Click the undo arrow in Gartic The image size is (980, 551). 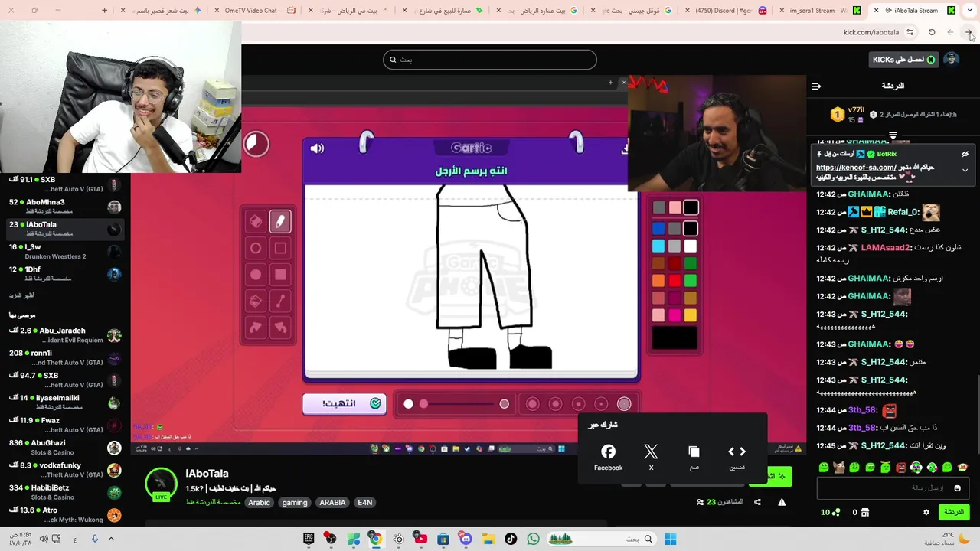(280, 328)
